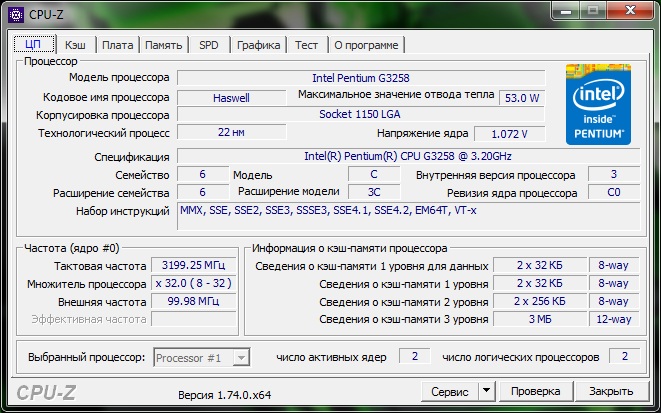Viewport: 661px width, 413px height.
Task: Click the Haswell code name value
Action: click(x=231, y=98)
